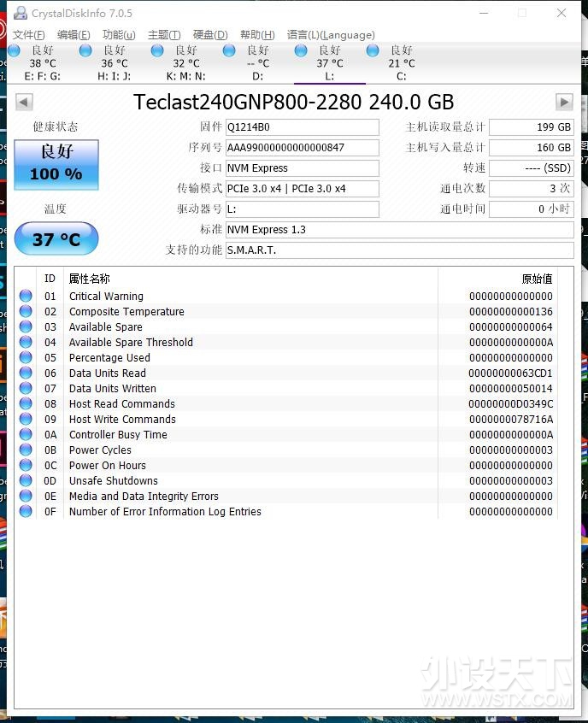Click the serial number field AAA99000000000000847
Screen dimensions: 588x723
[302, 148]
